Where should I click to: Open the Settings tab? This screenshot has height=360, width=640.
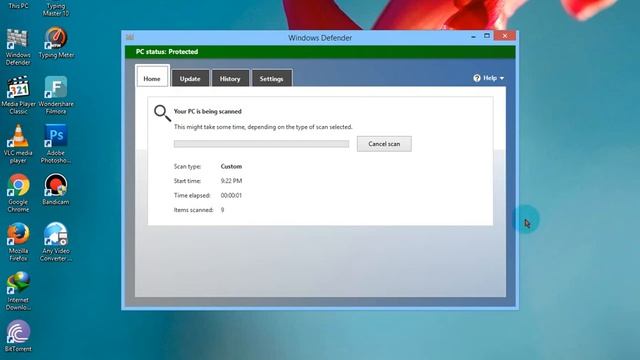[272, 78]
